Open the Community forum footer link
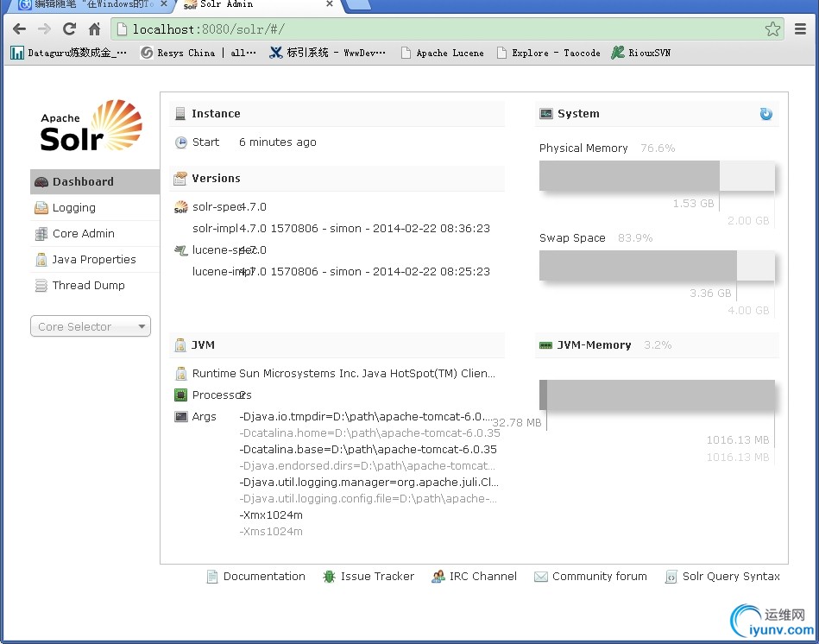Image resolution: width=819 pixels, height=644 pixels. click(x=591, y=576)
